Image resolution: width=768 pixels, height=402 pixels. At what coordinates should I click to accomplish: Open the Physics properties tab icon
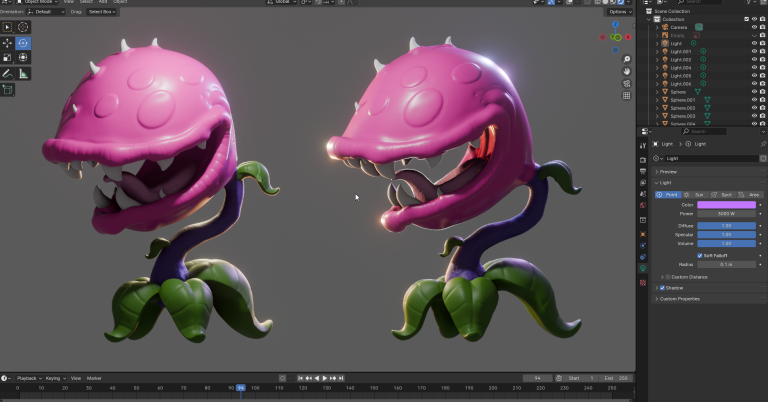coord(643,245)
